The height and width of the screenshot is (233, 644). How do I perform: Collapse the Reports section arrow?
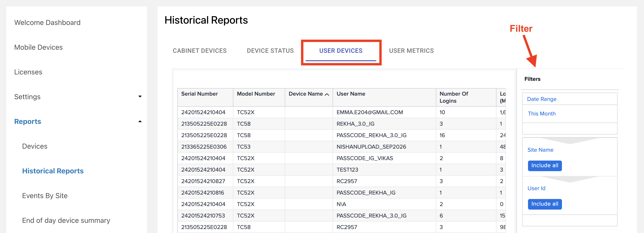[140, 121]
